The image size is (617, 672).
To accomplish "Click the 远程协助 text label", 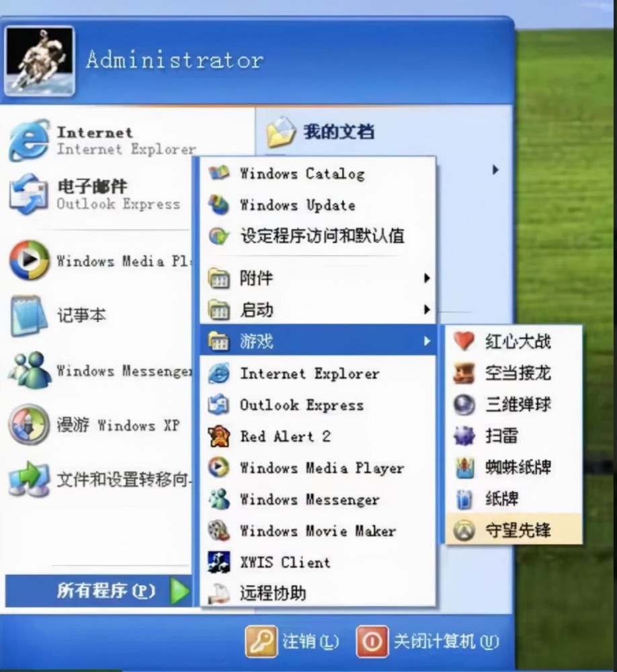I will point(273,593).
